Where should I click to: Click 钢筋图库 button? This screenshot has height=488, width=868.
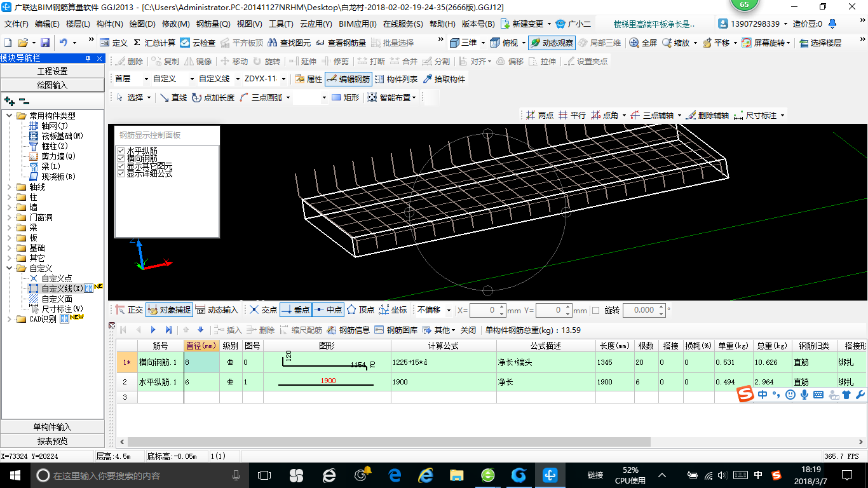coord(396,330)
